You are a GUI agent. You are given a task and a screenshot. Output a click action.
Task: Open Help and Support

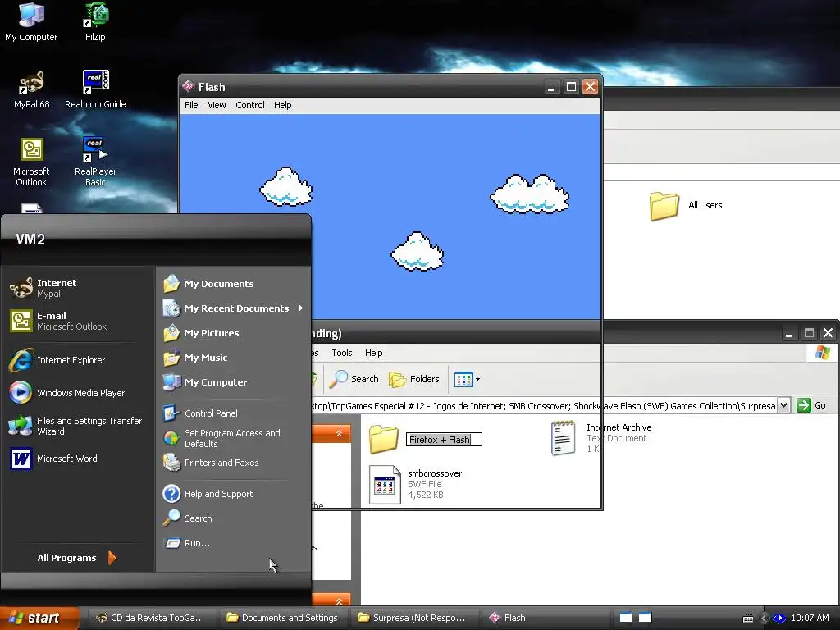pyautogui.click(x=208, y=493)
